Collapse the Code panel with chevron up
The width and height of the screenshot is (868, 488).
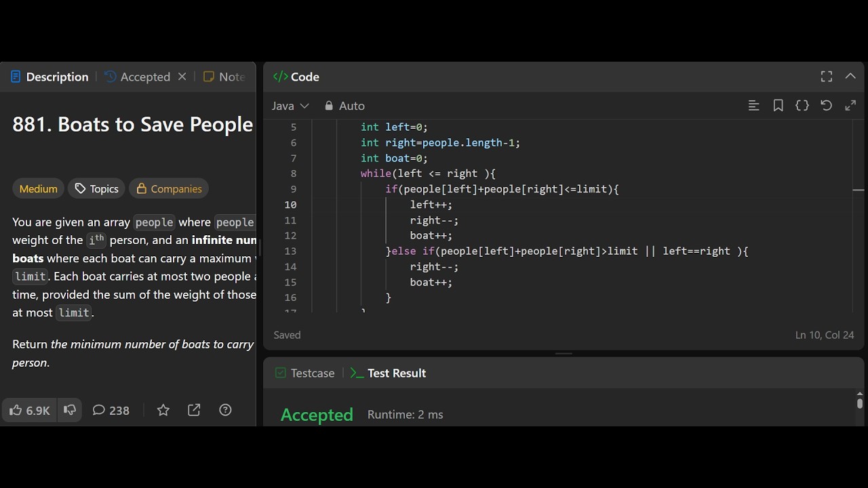(x=850, y=77)
